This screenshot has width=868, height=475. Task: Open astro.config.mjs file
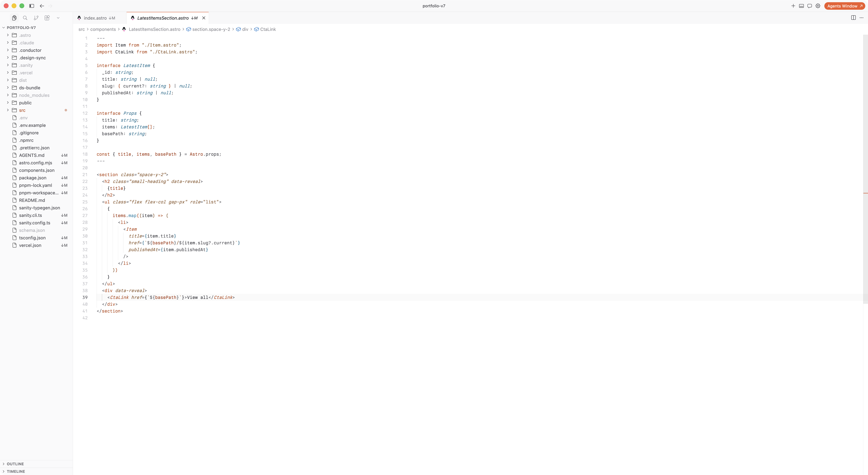(x=36, y=163)
